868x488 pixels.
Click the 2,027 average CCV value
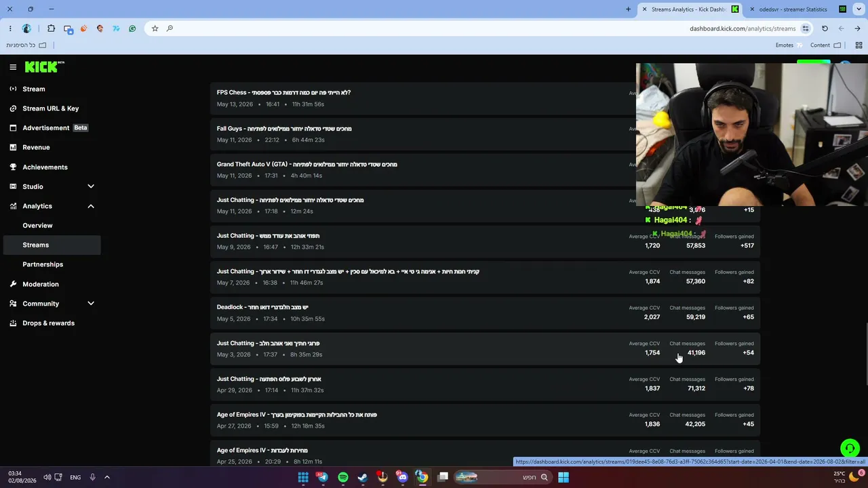(x=652, y=317)
